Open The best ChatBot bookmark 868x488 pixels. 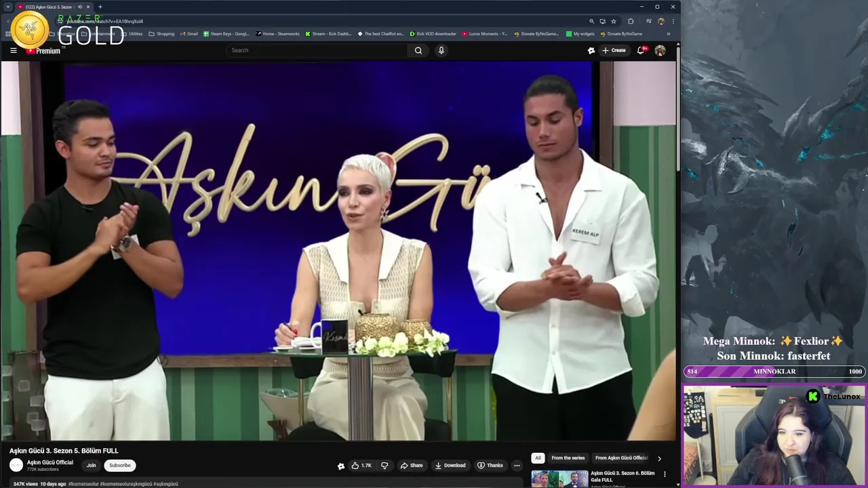[x=380, y=34]
